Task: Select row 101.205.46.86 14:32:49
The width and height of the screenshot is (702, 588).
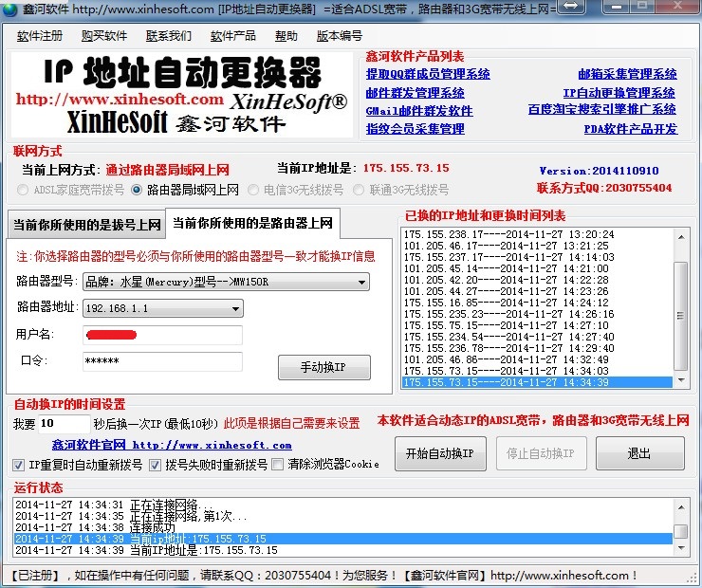Action: click(x=538, y=359)
